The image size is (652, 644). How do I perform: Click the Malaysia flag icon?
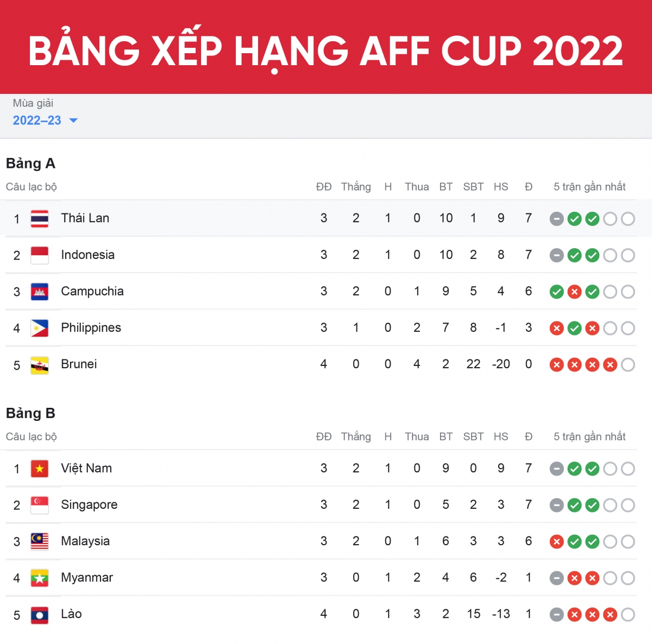click(40, 541)
